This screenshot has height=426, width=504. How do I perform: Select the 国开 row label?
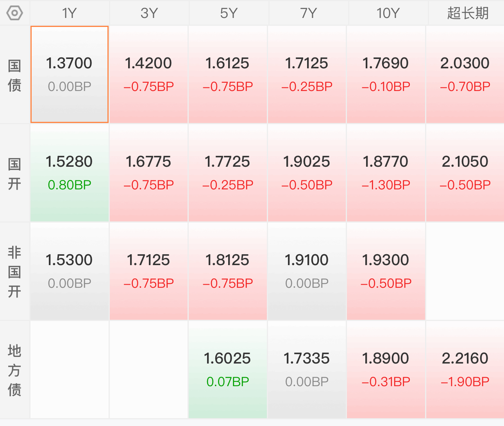[x=14, y=173]
